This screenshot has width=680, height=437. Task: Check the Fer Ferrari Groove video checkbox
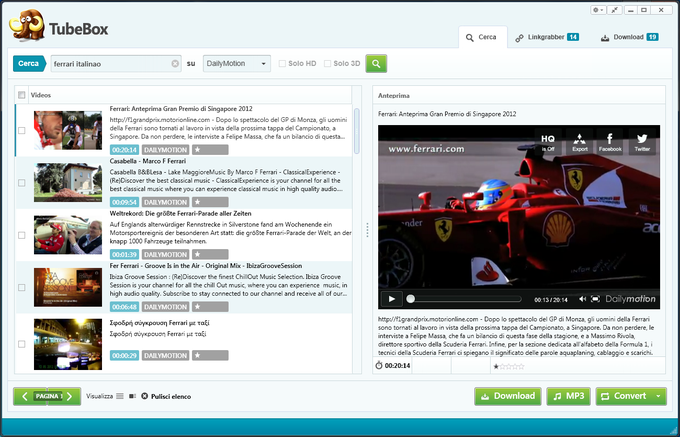(22, 287)
